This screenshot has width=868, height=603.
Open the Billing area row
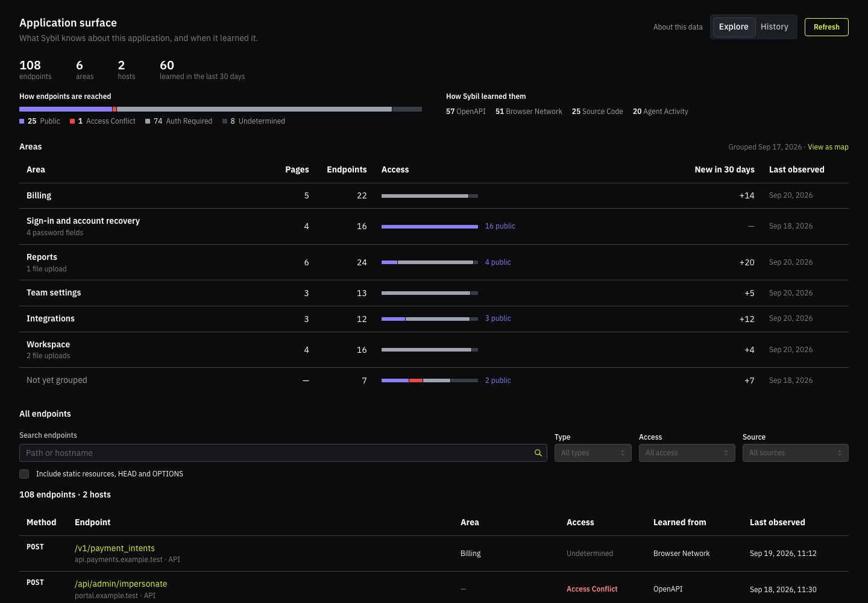[x=434, y=195]
